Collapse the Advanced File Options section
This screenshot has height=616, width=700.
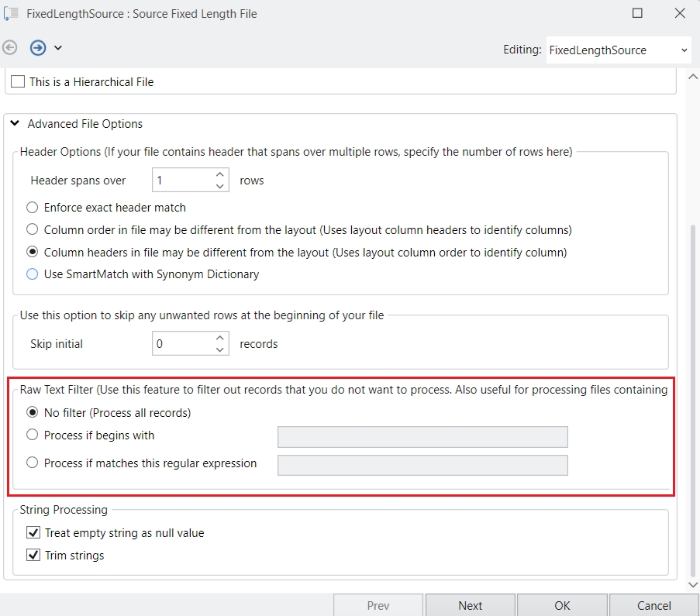15,124
